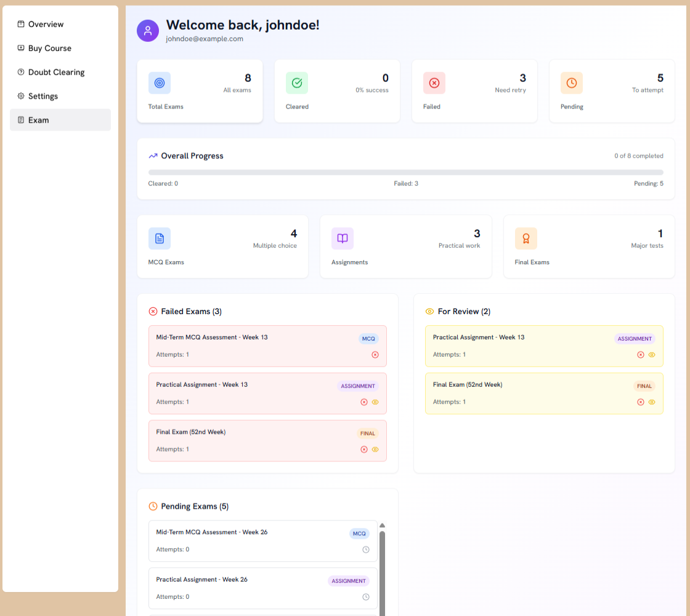Click the failed icon on Mid-Term MCQ Week 13
690x616 pixels.
coord(375,355)
